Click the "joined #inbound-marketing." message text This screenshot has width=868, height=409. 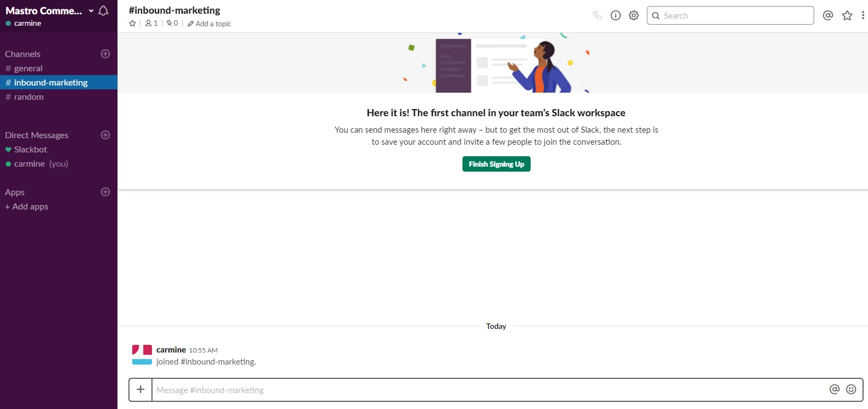[206, 362]
